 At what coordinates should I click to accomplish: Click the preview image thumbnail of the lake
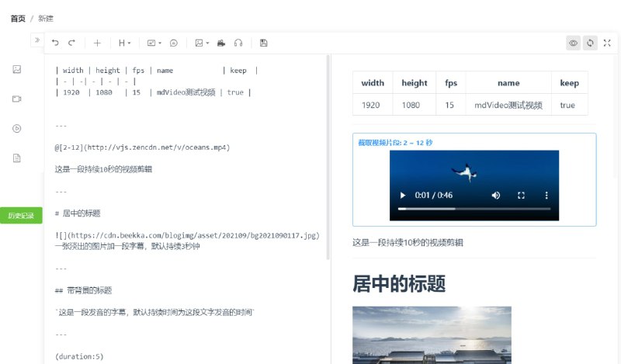pos(432,335)
